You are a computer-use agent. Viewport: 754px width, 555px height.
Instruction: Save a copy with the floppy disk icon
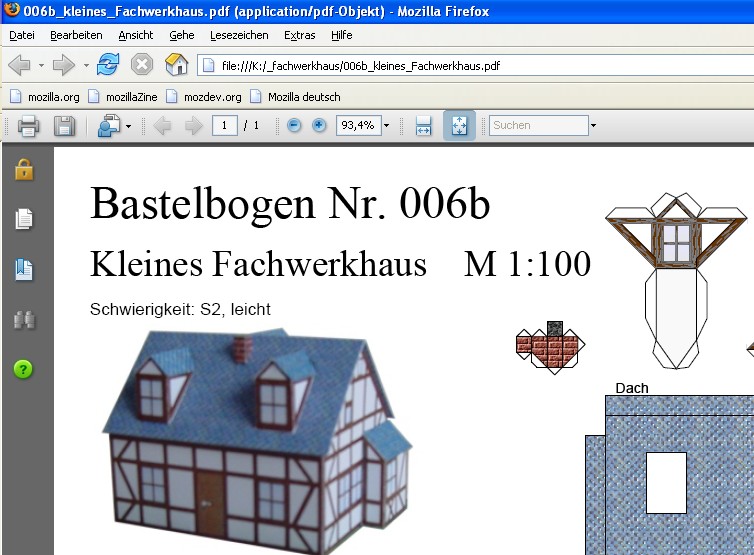pyautogui.click(x=64, y=126)
